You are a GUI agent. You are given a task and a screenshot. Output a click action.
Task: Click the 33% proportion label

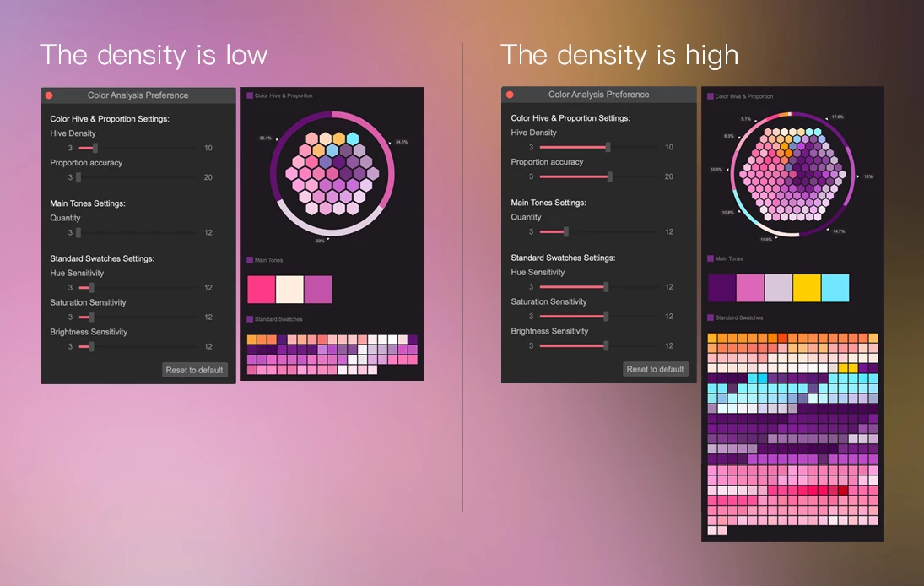(x=320, y=241)
